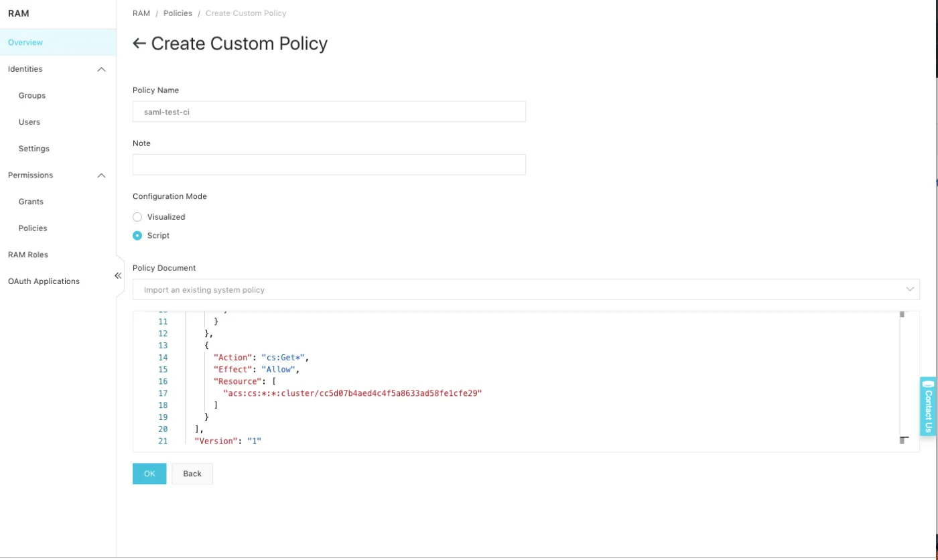938x560 pixels.
Task: Click the cluster resource ARN string on line 17
Action: pyautogui.click(x=352, y=394)
